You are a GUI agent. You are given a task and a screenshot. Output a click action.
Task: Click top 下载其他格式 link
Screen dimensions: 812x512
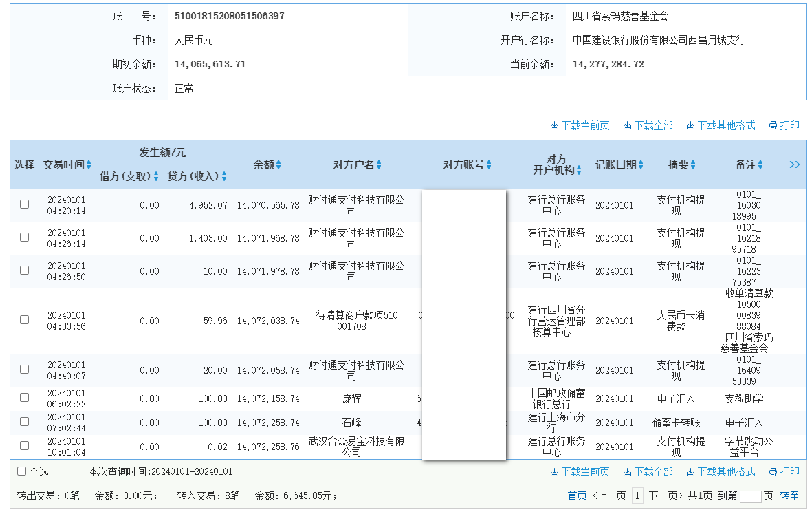point(721,125)
